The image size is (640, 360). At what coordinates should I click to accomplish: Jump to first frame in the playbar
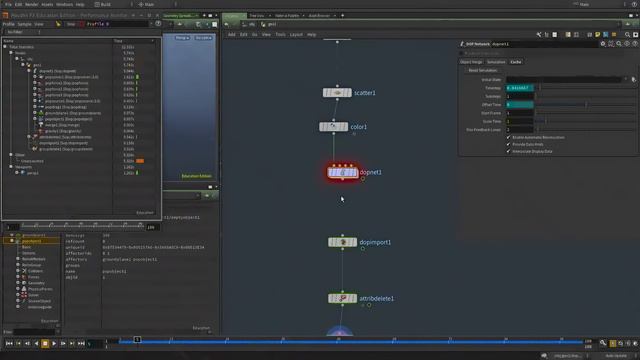9,344
